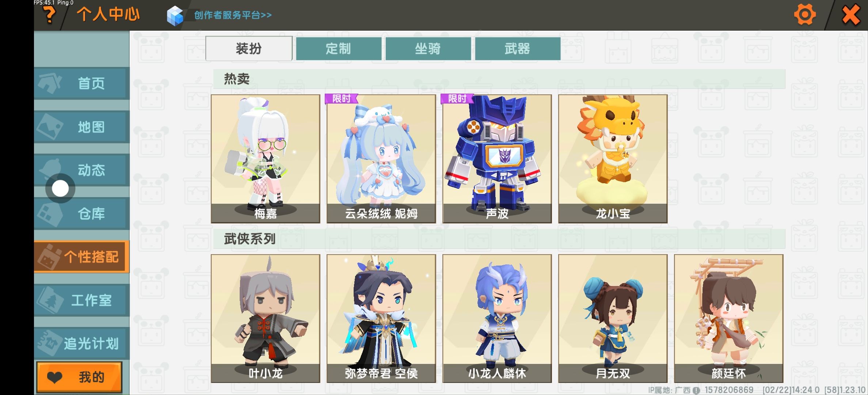Open settings with the orange gear icon
The image size is (868, 395).
[805, 15]
